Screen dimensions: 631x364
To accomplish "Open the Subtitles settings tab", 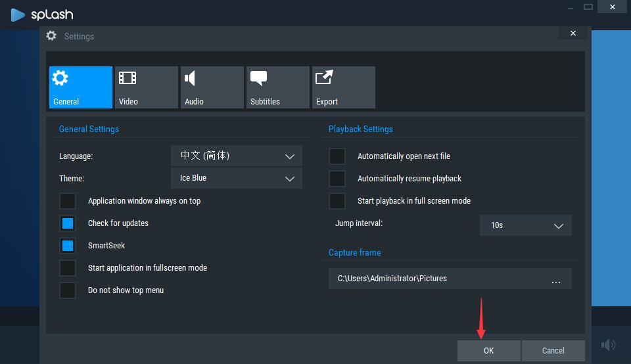I will [x=277, y=87].
